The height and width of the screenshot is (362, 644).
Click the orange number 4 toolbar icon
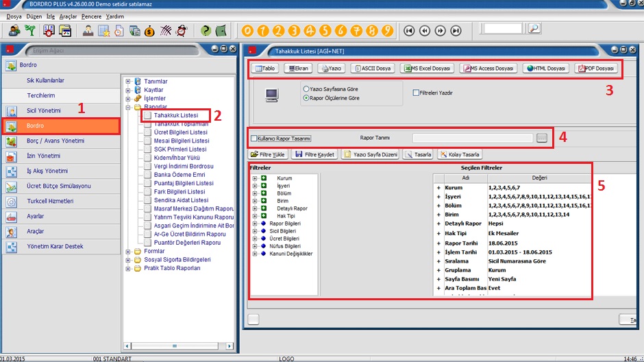(310, 31)
